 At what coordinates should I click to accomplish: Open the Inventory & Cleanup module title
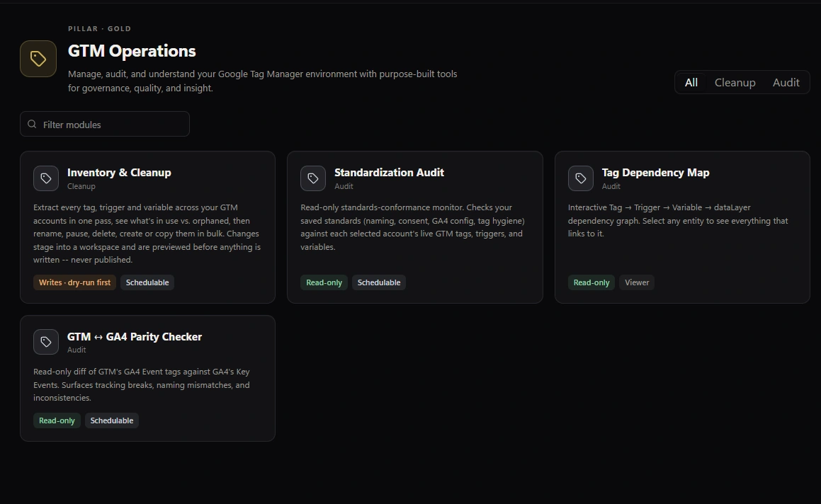click(x=119, y=173)
